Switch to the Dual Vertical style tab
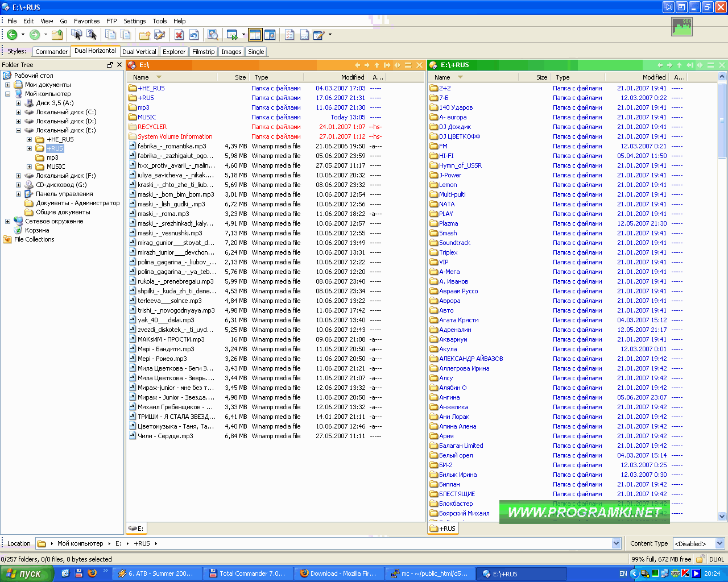This screenshot has width=728, height=582. coord(139,52)
